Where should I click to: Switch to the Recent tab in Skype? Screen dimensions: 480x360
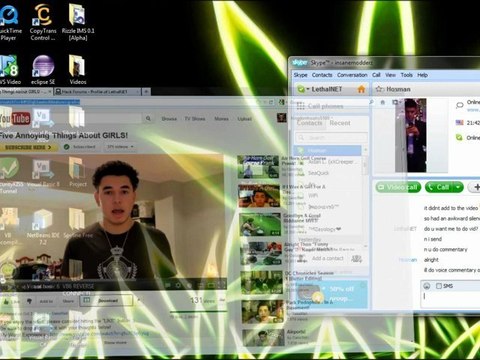(340, 123)
